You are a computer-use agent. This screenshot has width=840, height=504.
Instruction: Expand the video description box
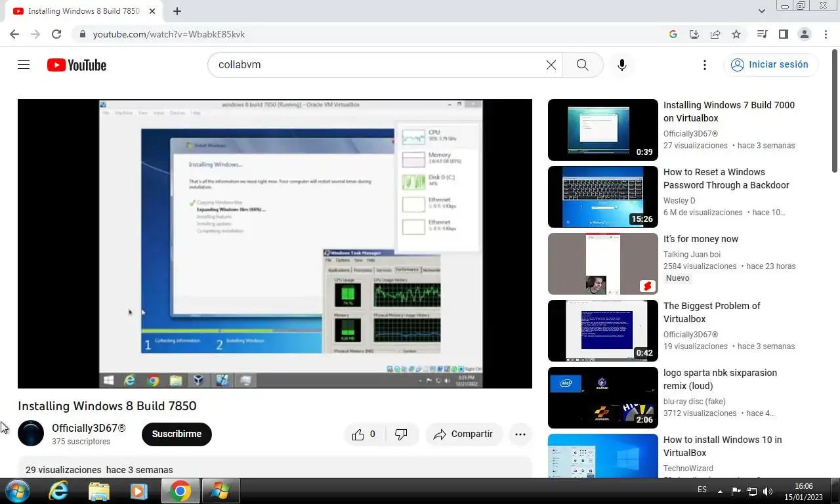[275, 467]
